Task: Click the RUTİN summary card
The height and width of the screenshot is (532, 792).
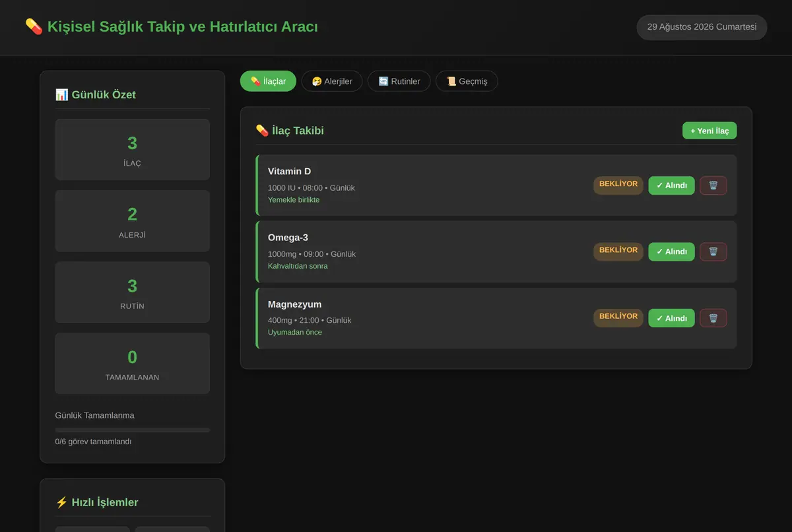Action: (133, 292)
